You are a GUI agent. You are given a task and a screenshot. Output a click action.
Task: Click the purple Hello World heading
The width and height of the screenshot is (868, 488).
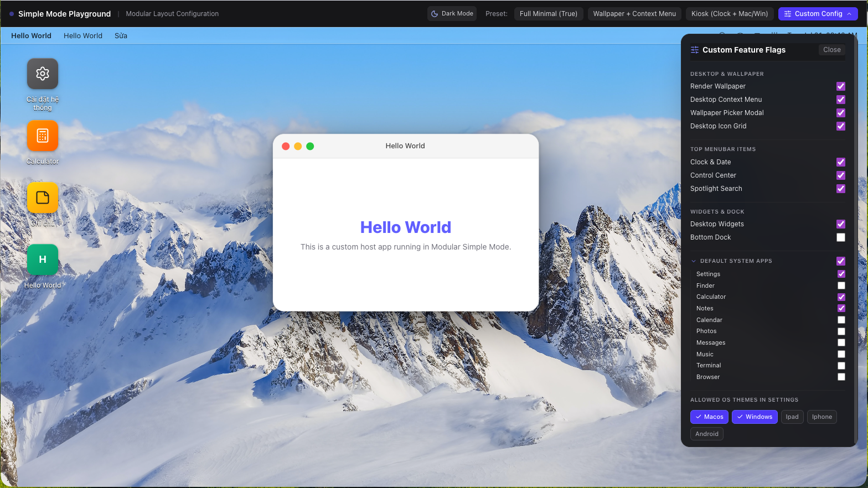pos(406,227)
